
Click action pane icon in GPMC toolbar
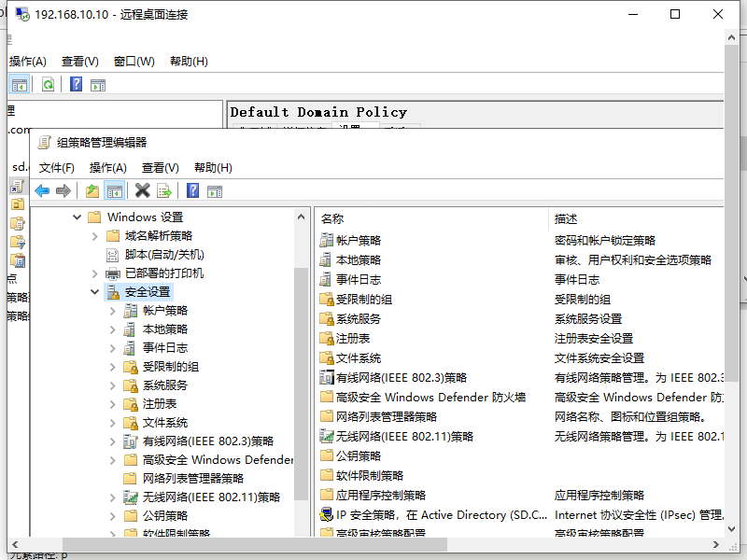point(98,85)
